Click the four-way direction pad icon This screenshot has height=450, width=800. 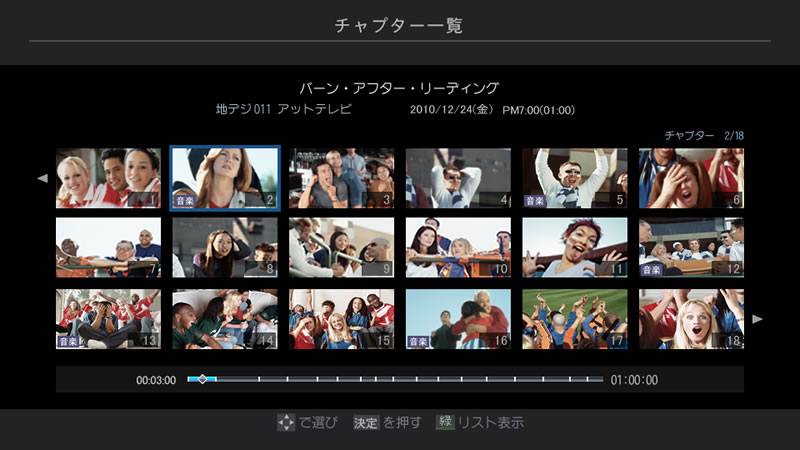(x=286, y=423)
